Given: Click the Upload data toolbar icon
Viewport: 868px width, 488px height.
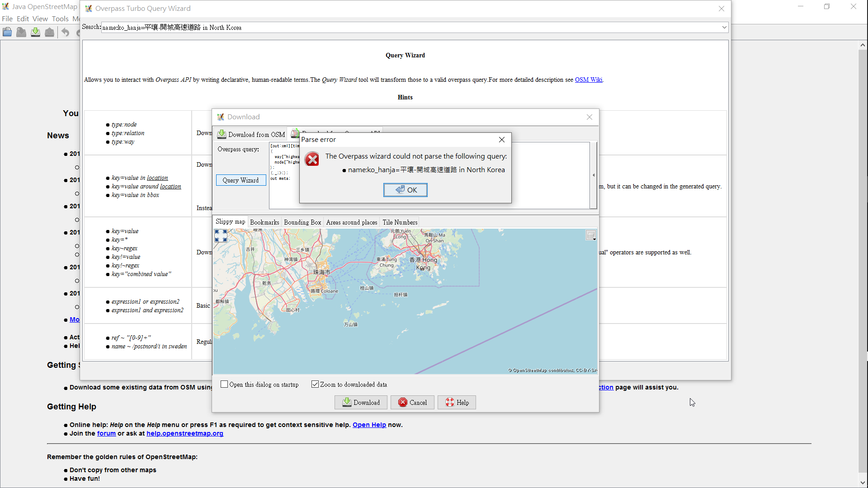Looking at the screenshot, I should pyautogui.click(x=50, y=32).
